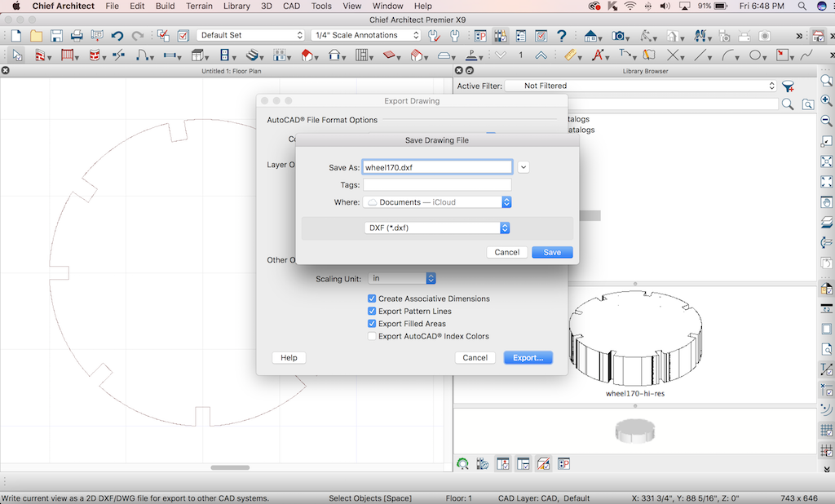
Task: Select the Railing/Fence tools icon
Action: [x=68, y=55]
